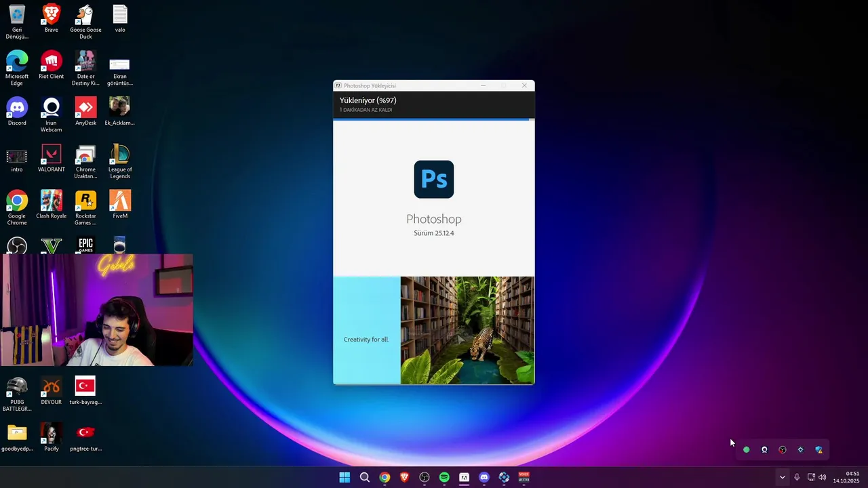Open the Geri Dönüşüm recycle bin icon
The height and width of the screenshot is (488, 868).
(17, 15)
